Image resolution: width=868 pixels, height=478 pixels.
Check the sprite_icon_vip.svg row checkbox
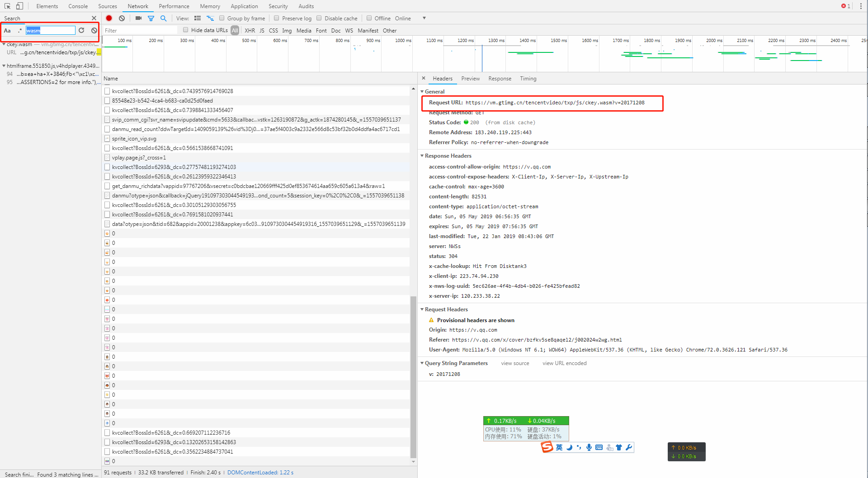tap(107, 138)
